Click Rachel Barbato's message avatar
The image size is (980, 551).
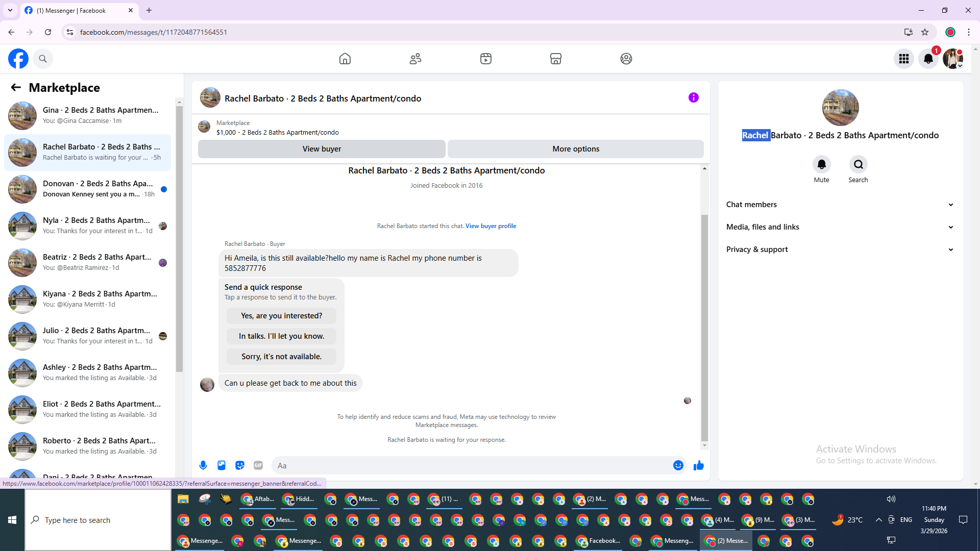(x=207, y=384)
